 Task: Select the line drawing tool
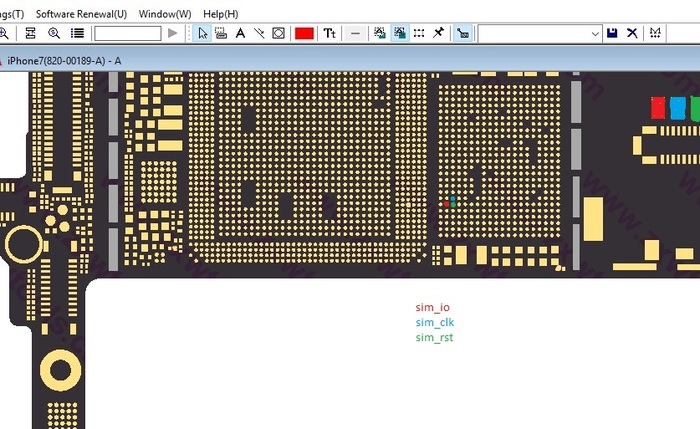259,33
